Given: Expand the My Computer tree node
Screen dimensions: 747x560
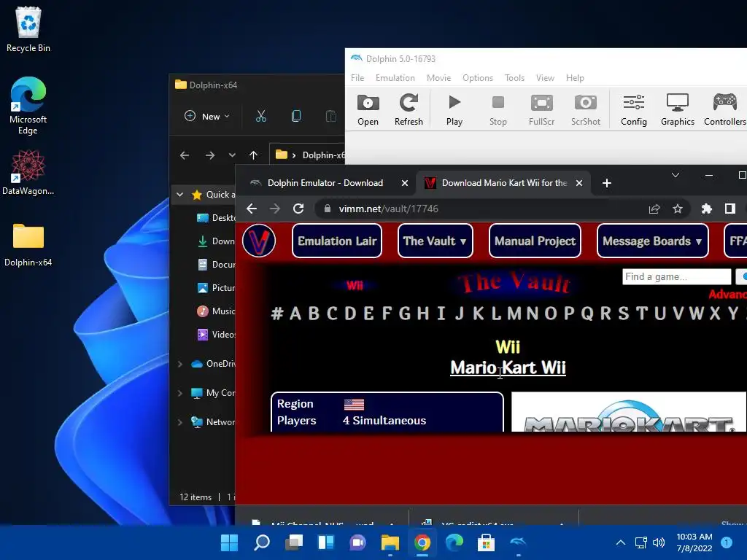Looking at the screenshot, I should point(179,393).
